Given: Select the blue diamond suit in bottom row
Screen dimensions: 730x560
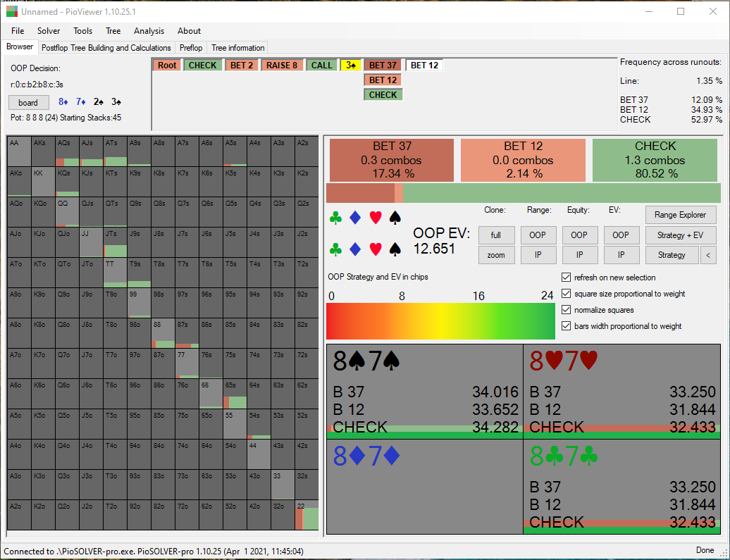Looking at the screenshot, I should (355, 249).
